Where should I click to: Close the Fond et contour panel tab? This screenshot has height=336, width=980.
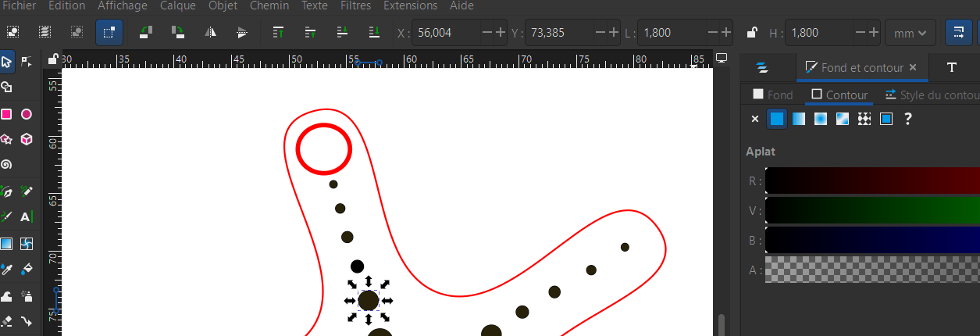914,67
